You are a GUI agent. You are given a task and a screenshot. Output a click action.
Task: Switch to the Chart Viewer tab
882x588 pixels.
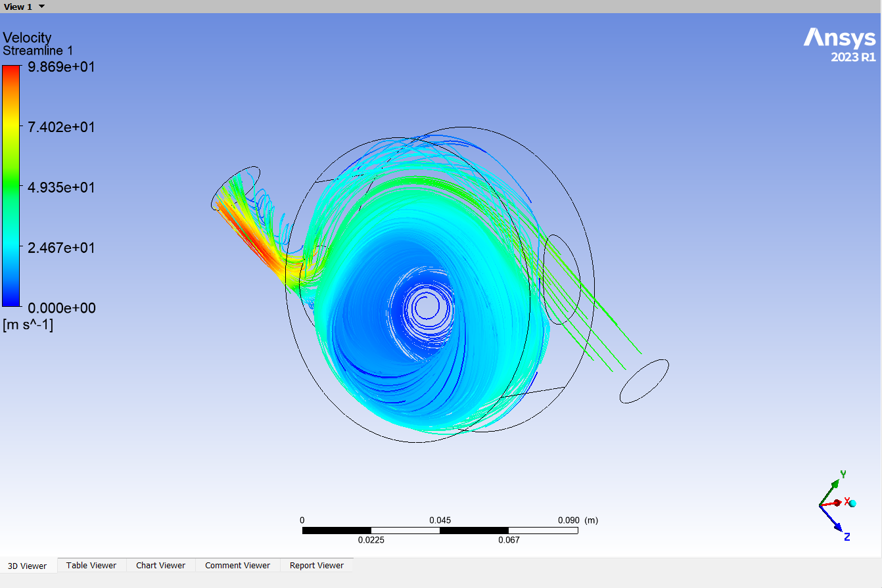(160, 566)
